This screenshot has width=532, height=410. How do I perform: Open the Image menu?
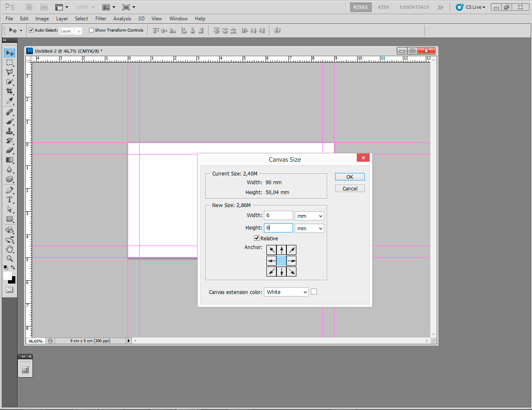(42, 19)
